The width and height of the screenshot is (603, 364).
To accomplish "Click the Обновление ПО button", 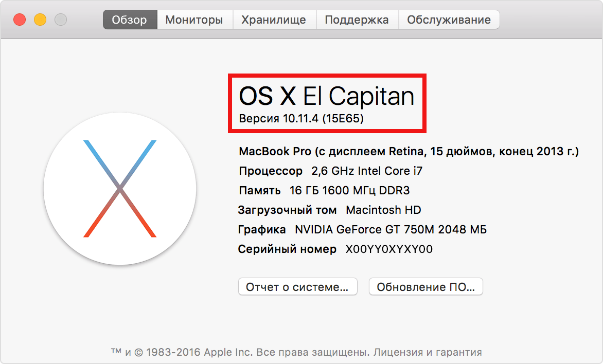I will click(425, 287).
